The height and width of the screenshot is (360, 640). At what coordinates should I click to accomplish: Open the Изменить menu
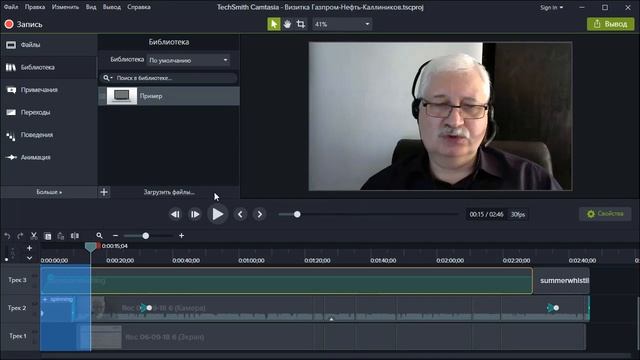pyautogui.click(x=65, y=7)
